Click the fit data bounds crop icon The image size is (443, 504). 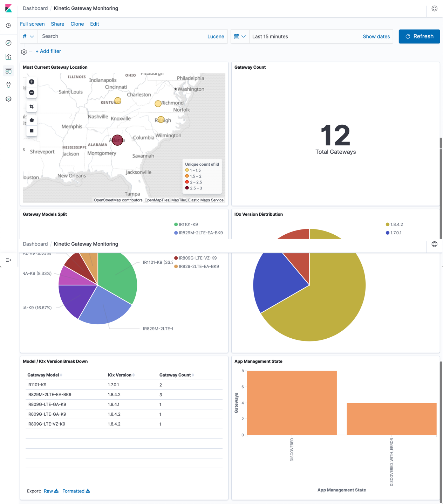[x=32, y=106]
